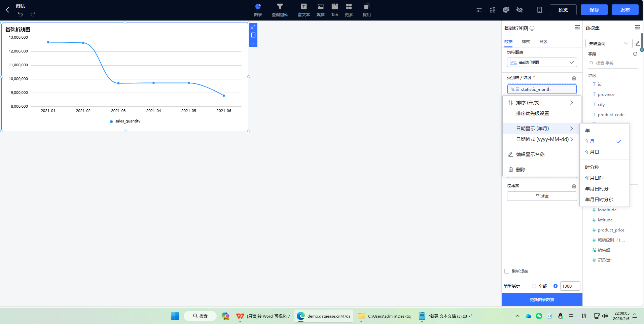Screen dimensions: 644x324
Task: Insert a 富文本 rich text element
Action: 304,10
